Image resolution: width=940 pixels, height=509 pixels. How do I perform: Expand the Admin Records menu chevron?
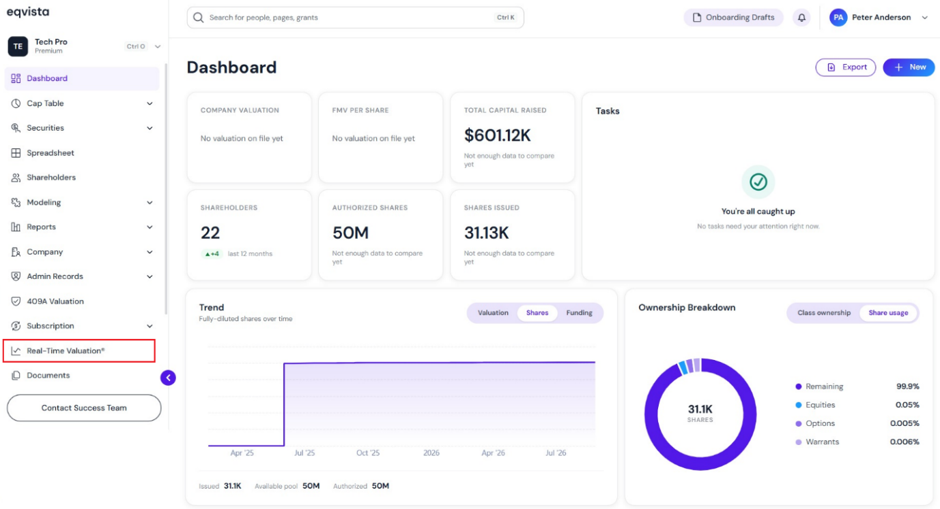(x=149, y=276)
